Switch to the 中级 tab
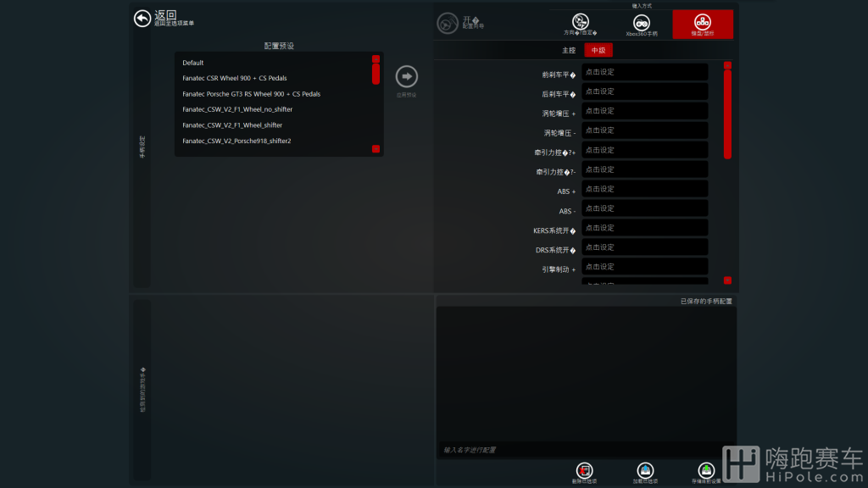Image resolution: width=868 pixels, height=488 pixels. point(598,50)
